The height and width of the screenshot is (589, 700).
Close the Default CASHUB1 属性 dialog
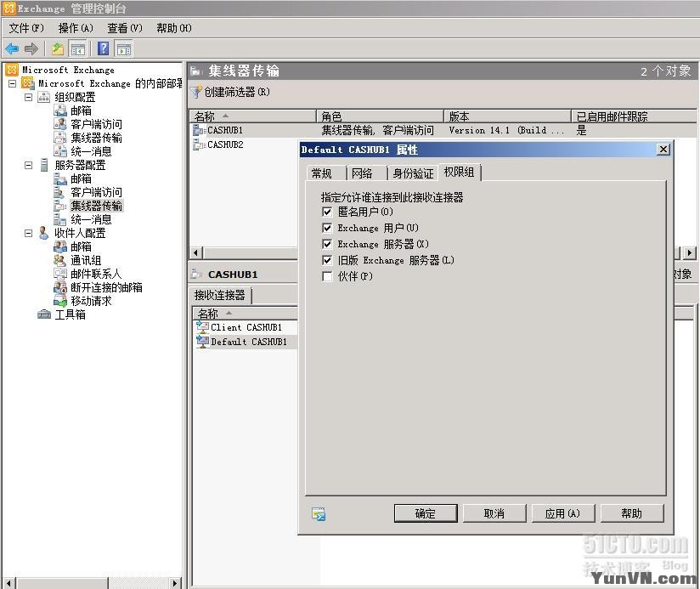tap(663, 150)
